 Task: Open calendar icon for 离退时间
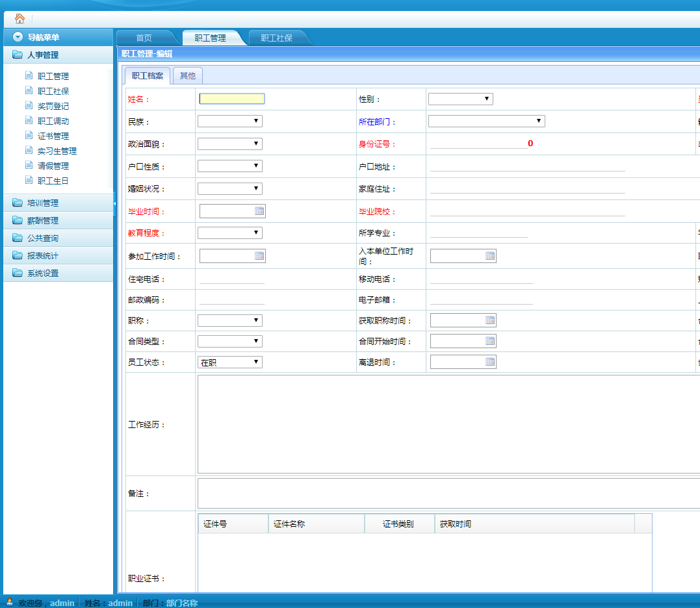489,362
